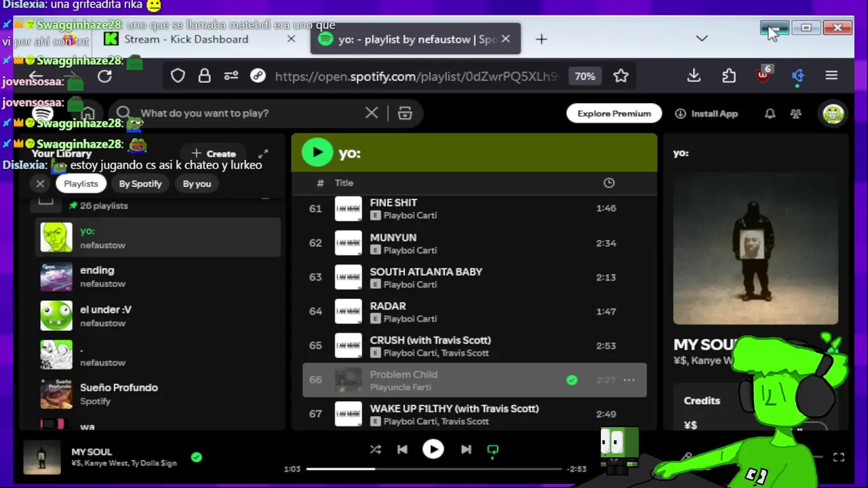The width and height of the screenshot is (868, 488).
Task: Close the Spotify playlist tab
Action: click(x=505, y=39)
